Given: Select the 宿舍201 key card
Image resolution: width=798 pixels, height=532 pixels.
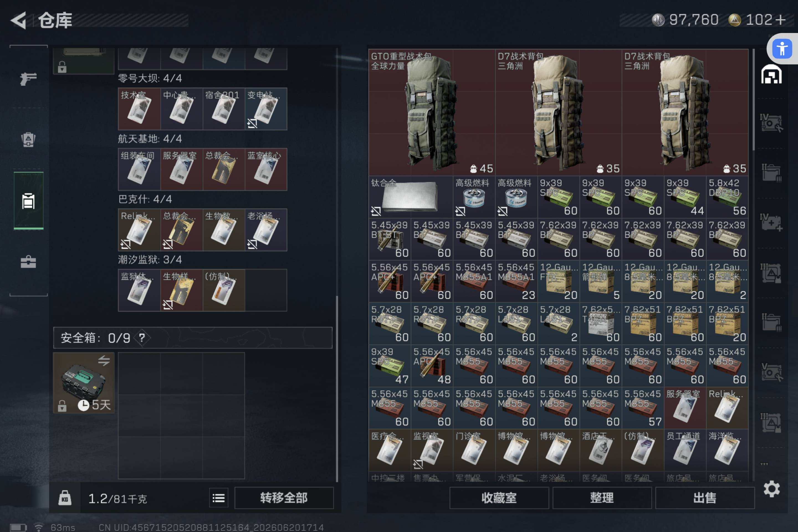Looking at the screenshot, I should pos(224,109).
